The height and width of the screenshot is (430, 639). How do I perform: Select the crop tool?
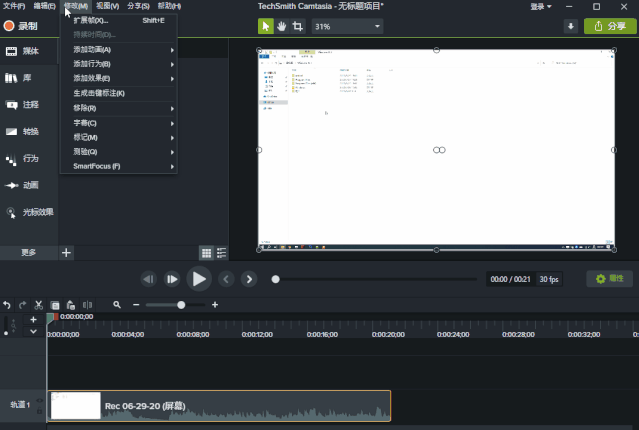(x=297, y=26)
